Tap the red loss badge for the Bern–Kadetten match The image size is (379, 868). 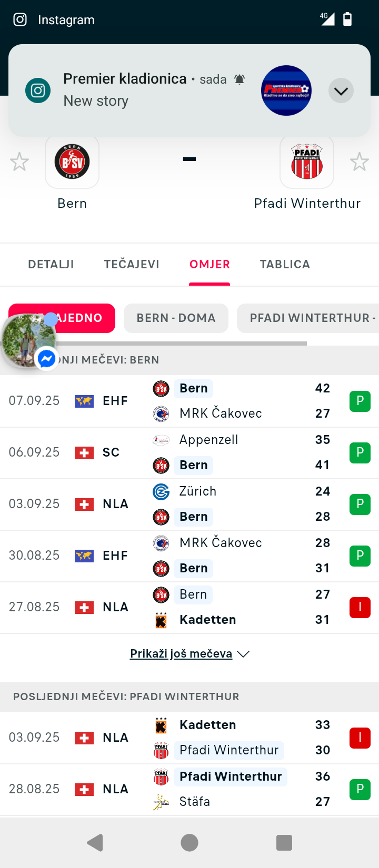[x=360, y=608]
